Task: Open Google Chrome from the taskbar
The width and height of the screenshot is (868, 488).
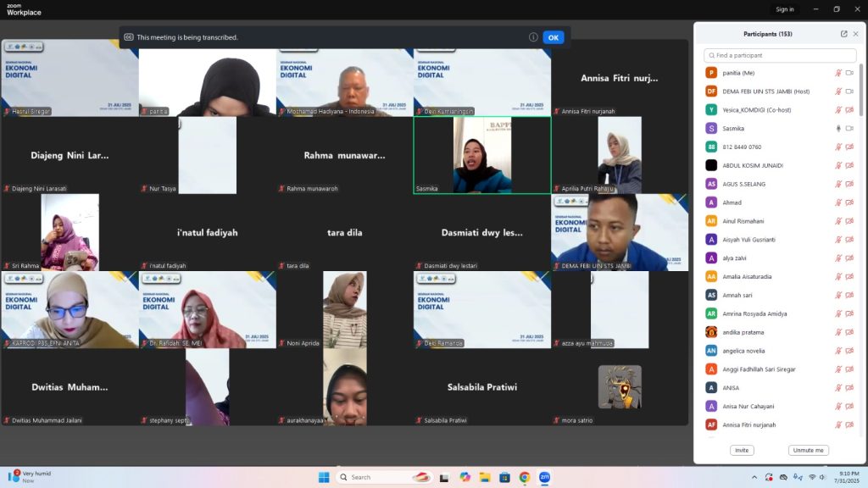Action: tap(525, 477)
